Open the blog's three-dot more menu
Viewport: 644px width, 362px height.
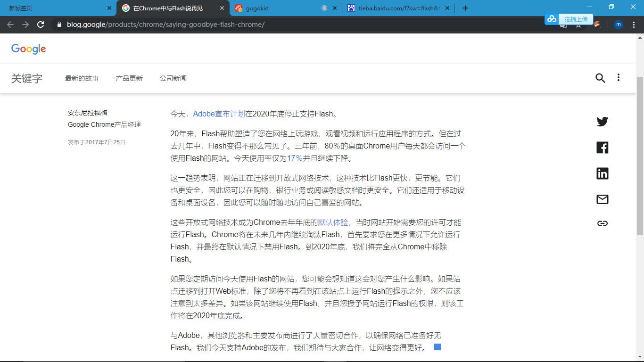click(x=619, y=78)
